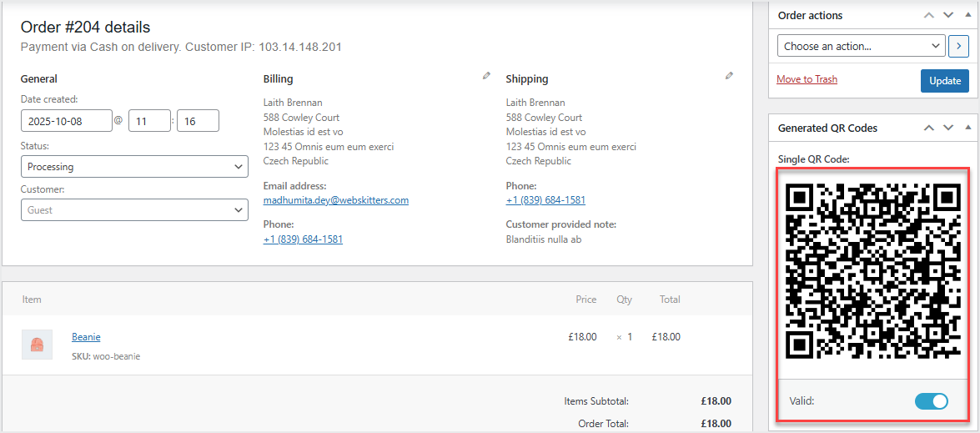
Task: Move Order actions panel down
Action: pyautogui.click(x=948, y=15)
